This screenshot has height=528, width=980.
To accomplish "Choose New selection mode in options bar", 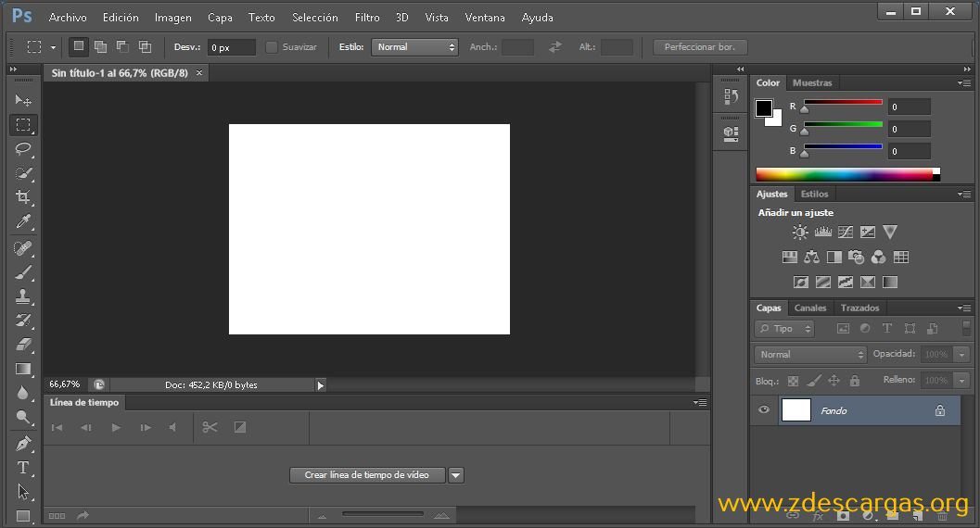I will click(78, 46).
